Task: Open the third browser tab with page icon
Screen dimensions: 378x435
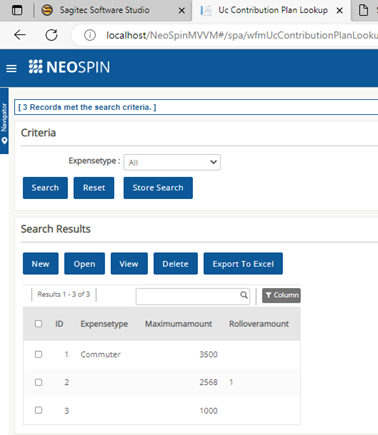Action: (365, 10)
